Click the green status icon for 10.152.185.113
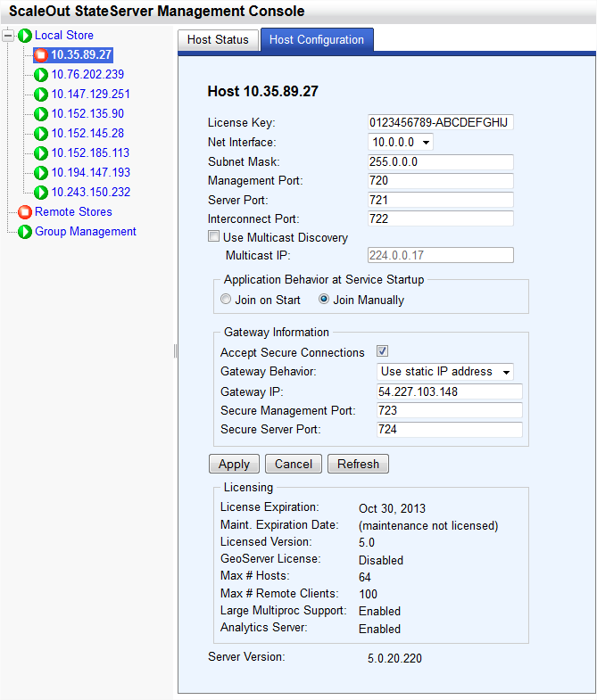 [41, 153]
